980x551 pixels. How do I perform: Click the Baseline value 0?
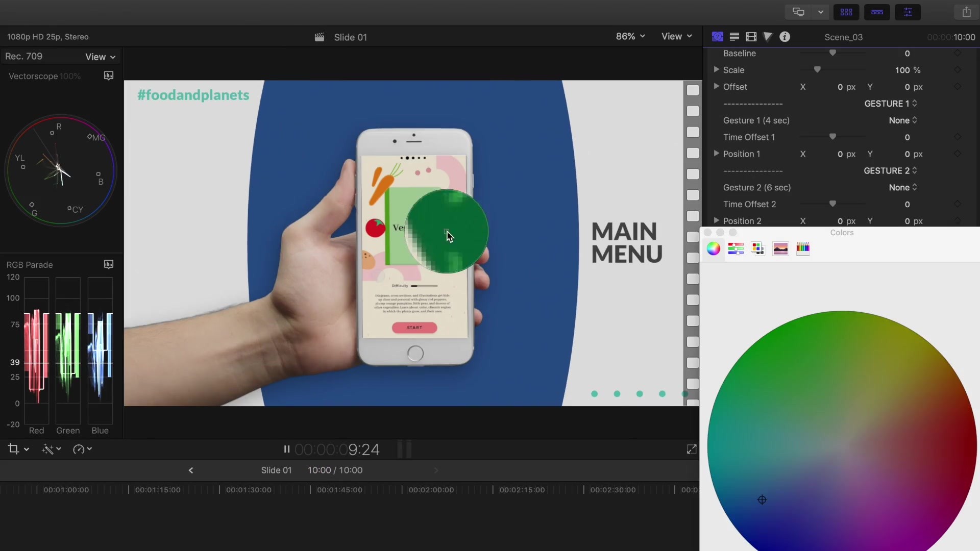click(x=907, y=54)
